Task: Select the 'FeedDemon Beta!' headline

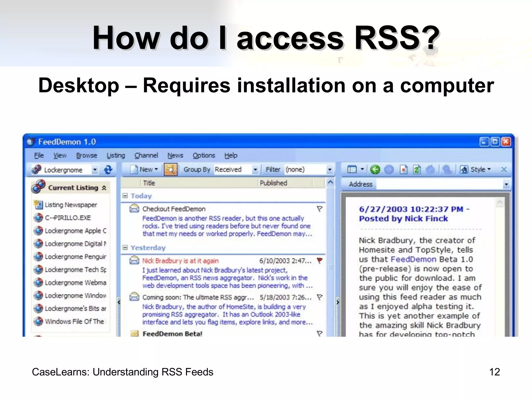Action: (x=172, y=334)
